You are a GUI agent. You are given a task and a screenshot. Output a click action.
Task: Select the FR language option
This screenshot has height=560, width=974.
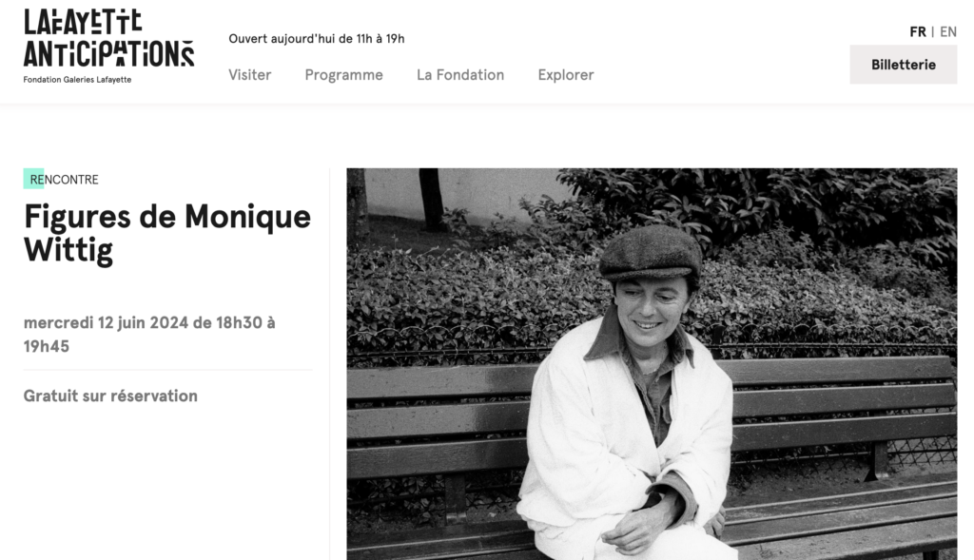(918, 31)
